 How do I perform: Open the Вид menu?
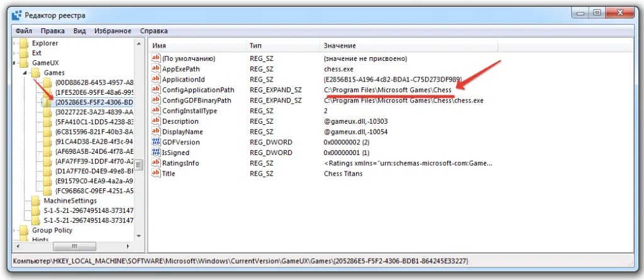80,31
